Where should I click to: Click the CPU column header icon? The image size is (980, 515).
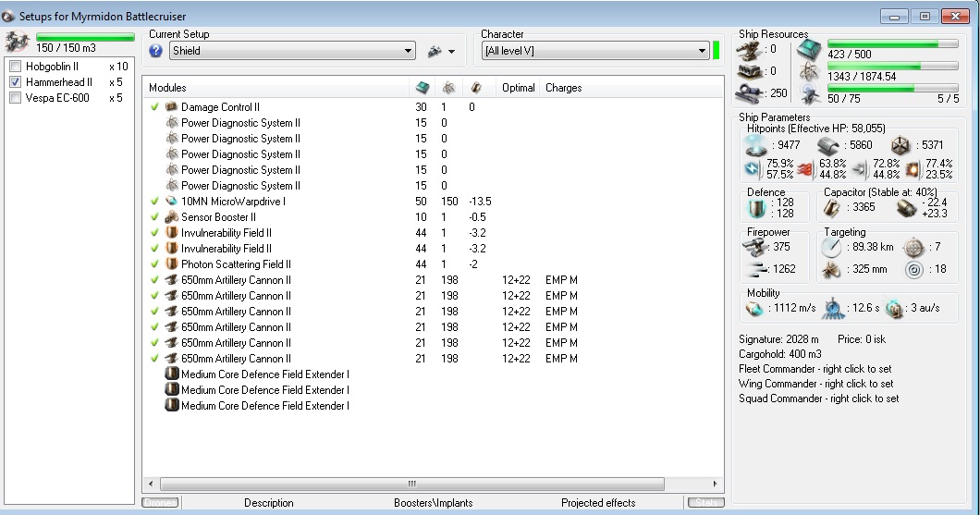tap(423, 88)
